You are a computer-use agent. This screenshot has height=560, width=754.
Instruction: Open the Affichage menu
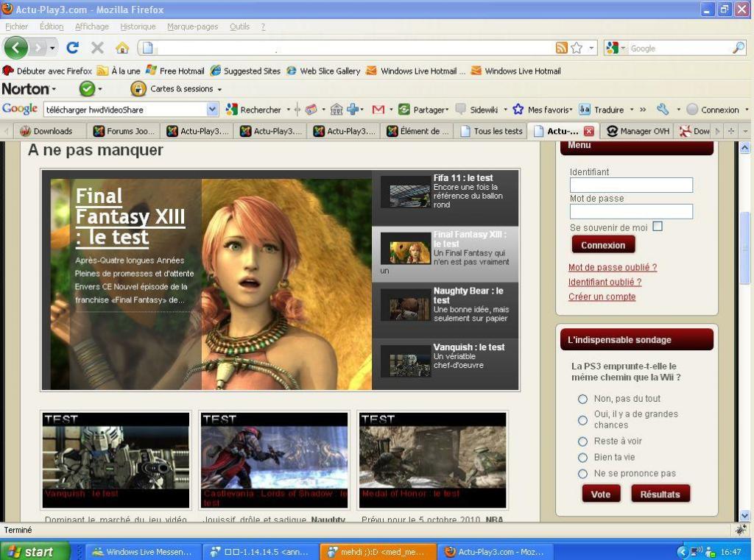coord(92,26)
